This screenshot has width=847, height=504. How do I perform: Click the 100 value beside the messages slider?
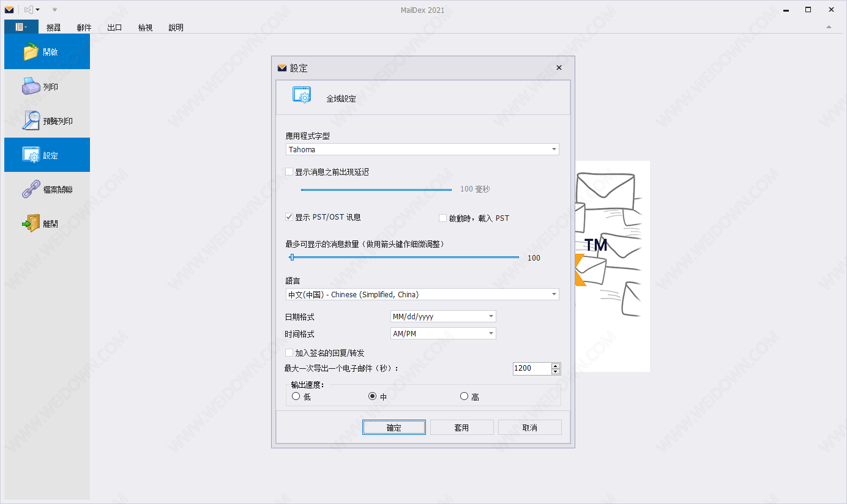tap(534, 258)
